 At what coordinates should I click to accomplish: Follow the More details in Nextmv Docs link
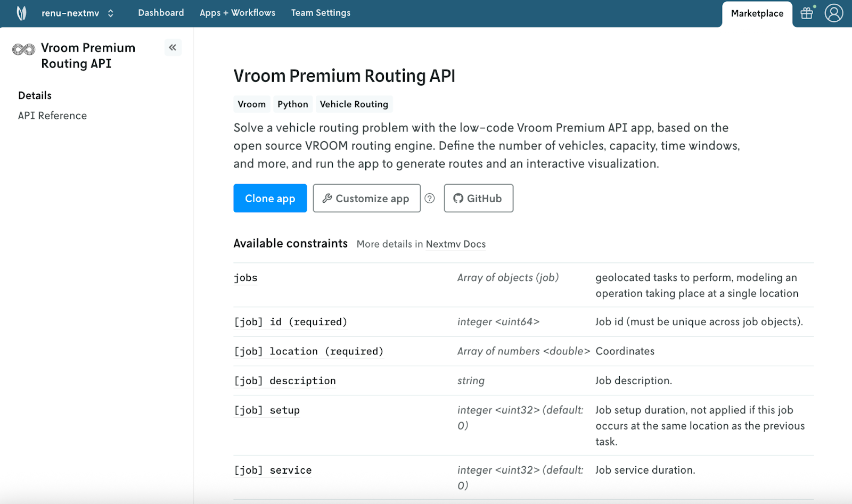click(421, 244)
